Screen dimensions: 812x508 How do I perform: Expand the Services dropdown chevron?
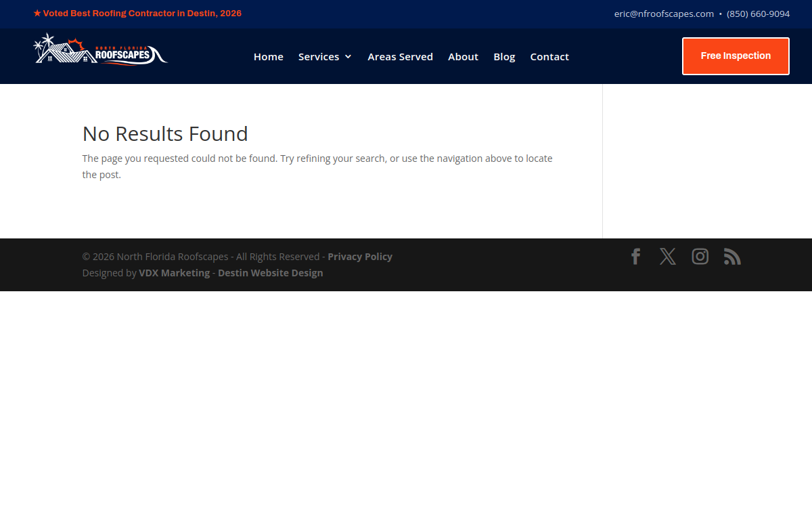click(348, 57)
